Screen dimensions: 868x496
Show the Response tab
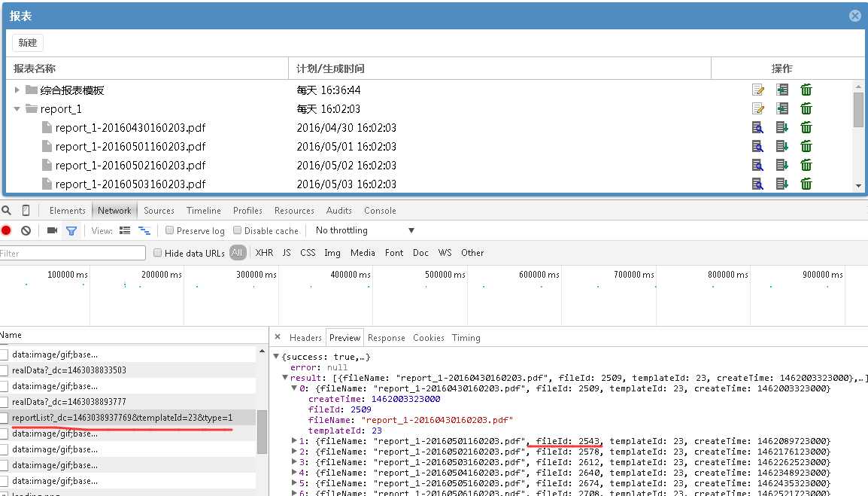tap(387, 337)
